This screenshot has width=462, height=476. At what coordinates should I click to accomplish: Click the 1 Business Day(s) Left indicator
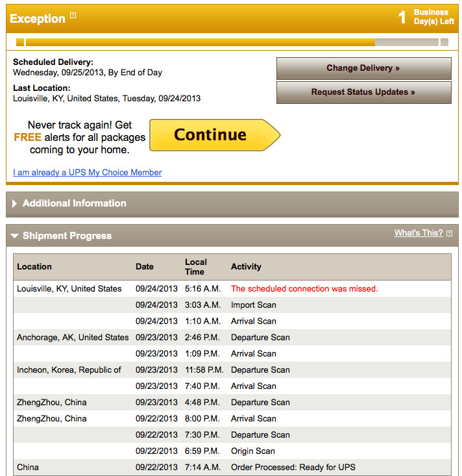coord(426,17)
